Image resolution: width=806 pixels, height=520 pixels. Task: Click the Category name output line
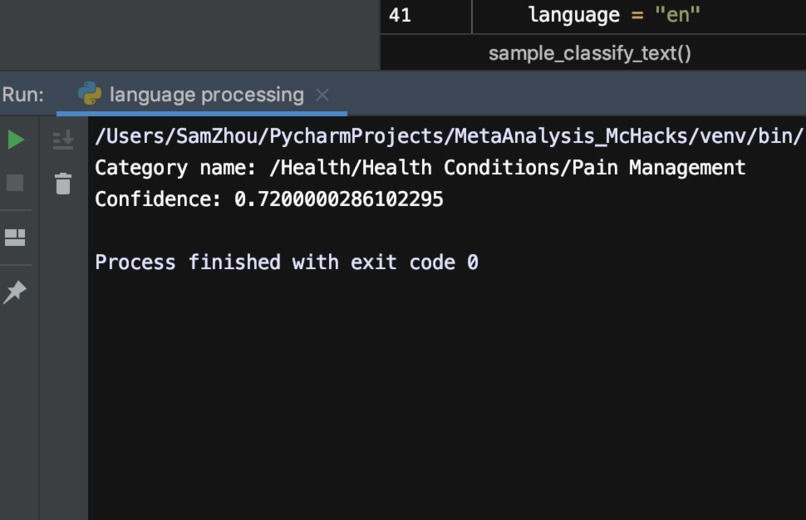[420, 168]
